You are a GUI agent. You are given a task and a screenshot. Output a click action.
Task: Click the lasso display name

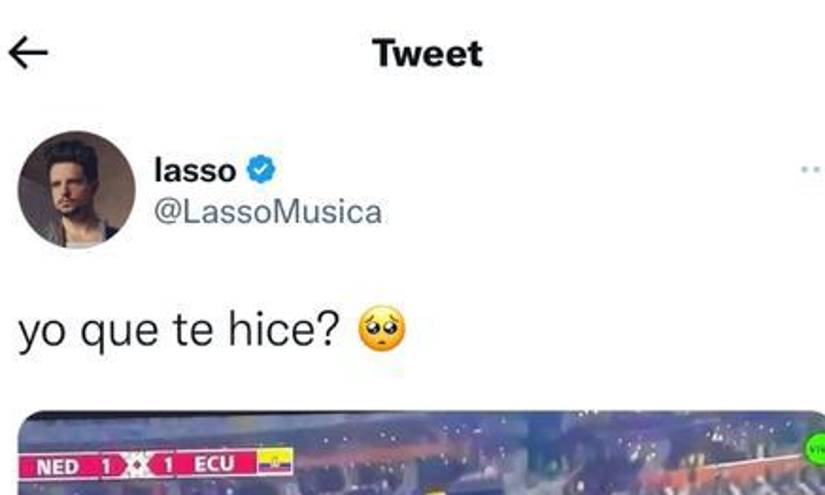tap(195, 170)
